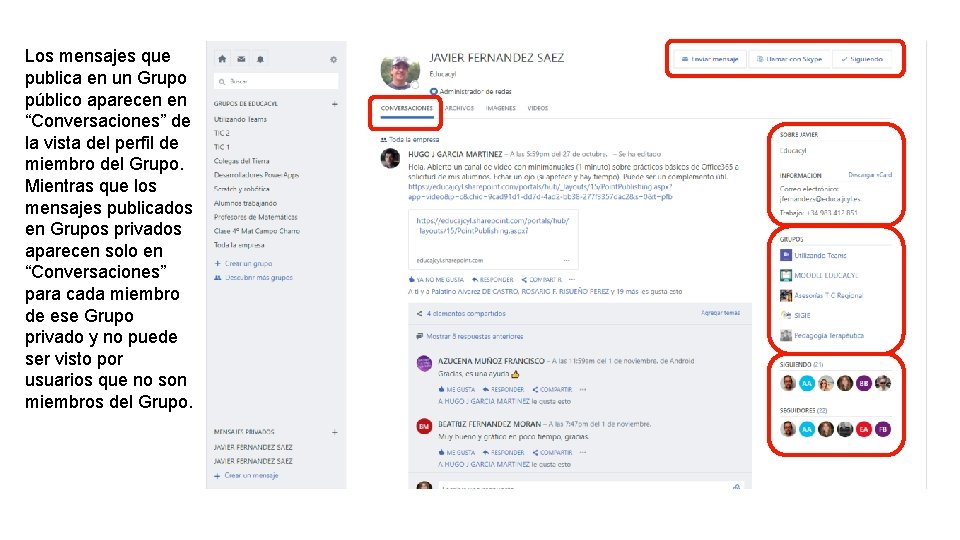Click FB avatar in Seguidores list

[883, 430]
